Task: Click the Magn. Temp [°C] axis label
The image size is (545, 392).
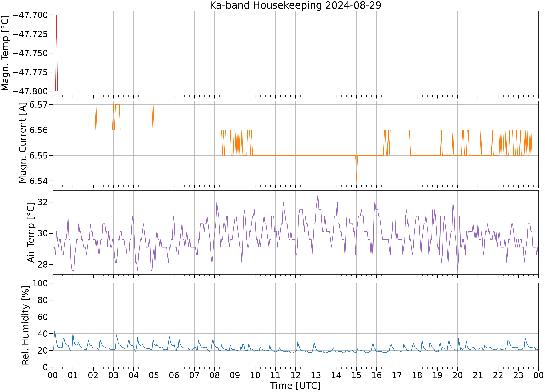Action: pos(5,53)
